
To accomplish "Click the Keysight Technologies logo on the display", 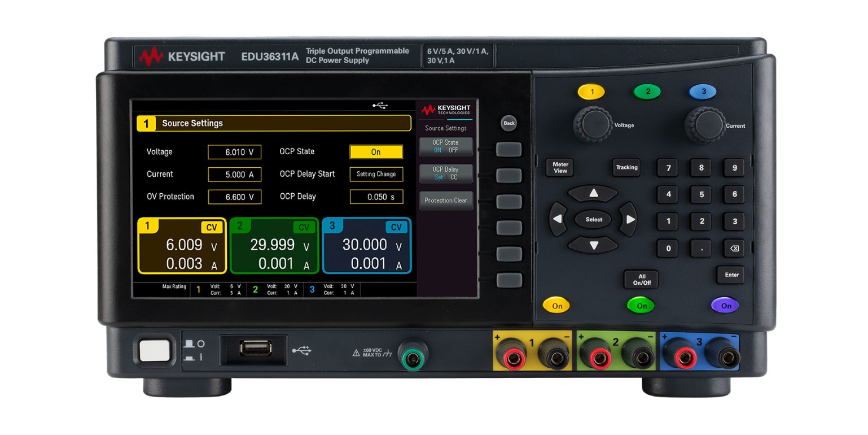I will [x=446, y=110].
